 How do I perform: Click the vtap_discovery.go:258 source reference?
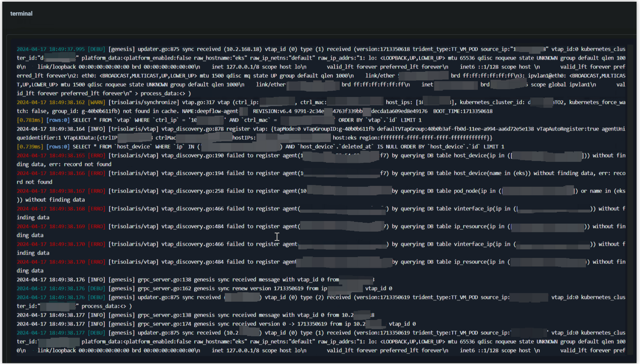(x=192, y=191)
